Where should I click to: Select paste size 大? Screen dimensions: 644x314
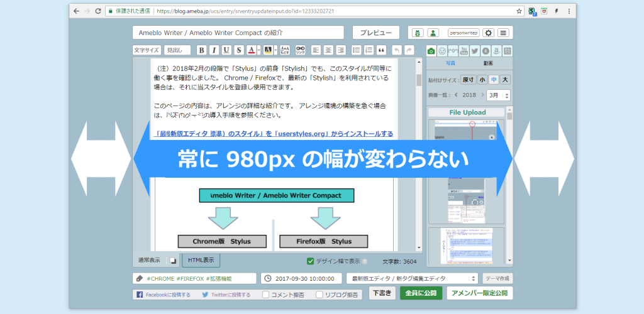(x=505, y=80)
